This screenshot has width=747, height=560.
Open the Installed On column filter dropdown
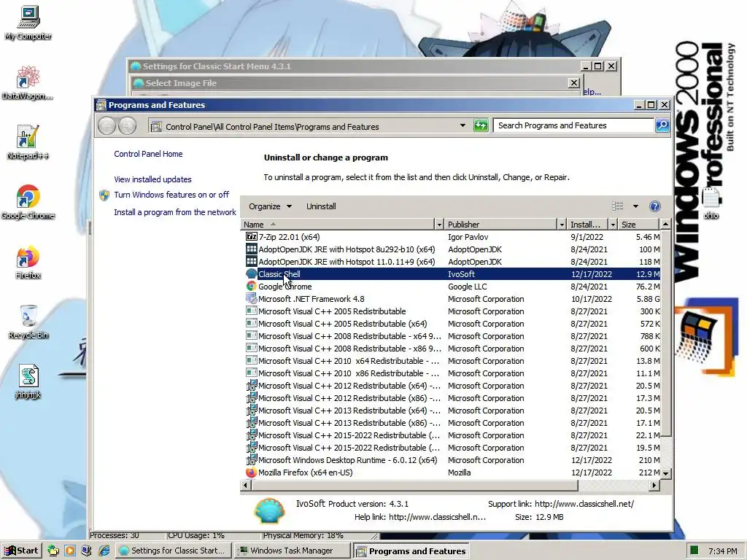[x=613, y=225]
